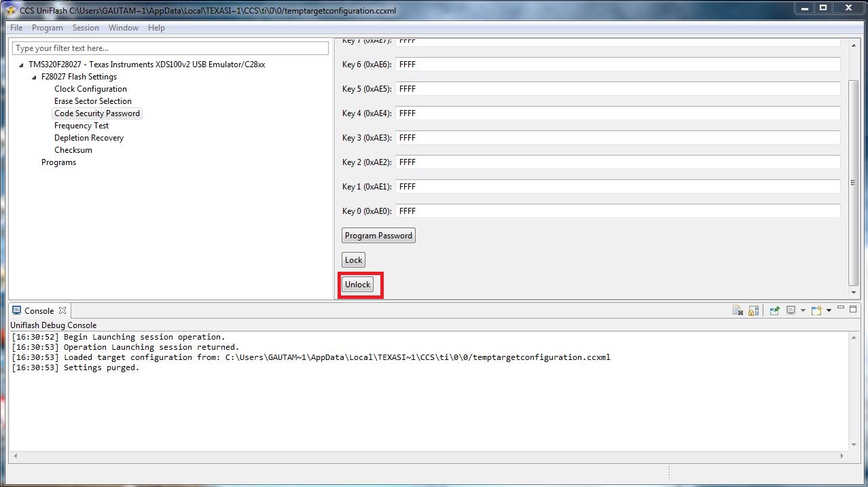Image resolution: width=868 pixels, height=487 pixels.
Task: Collapse the F28027 Flash Settings node
Action: click(33, 76)
